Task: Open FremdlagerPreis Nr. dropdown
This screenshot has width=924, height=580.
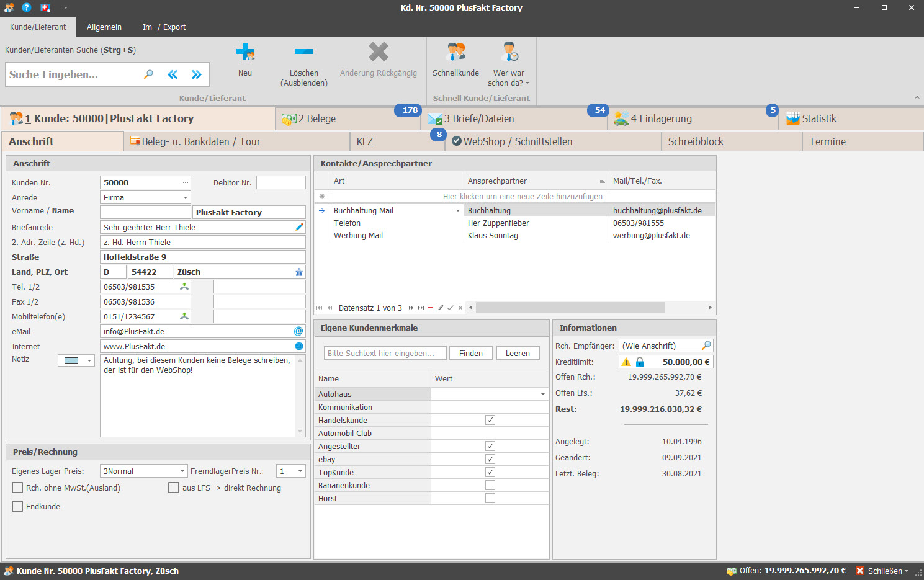Action: click(300, 471)
